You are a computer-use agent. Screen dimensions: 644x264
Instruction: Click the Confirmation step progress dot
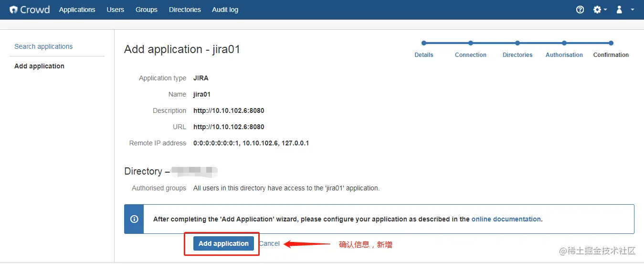611,43
